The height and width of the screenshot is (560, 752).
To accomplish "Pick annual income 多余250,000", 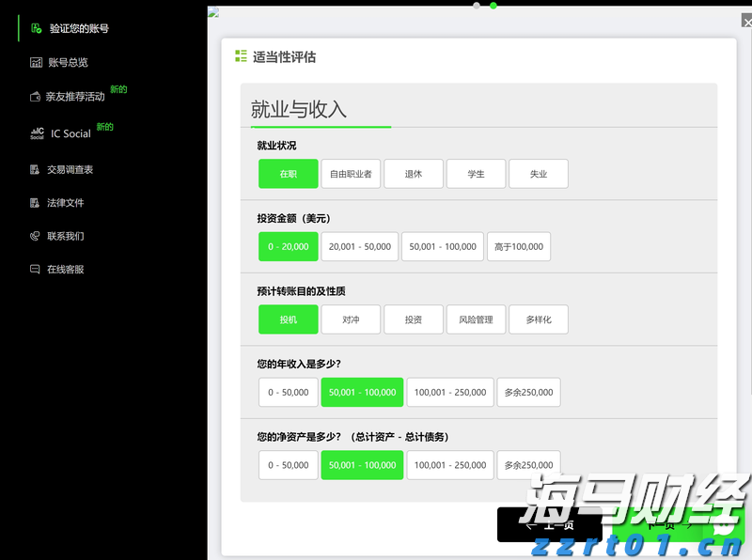I will point(528,392).
